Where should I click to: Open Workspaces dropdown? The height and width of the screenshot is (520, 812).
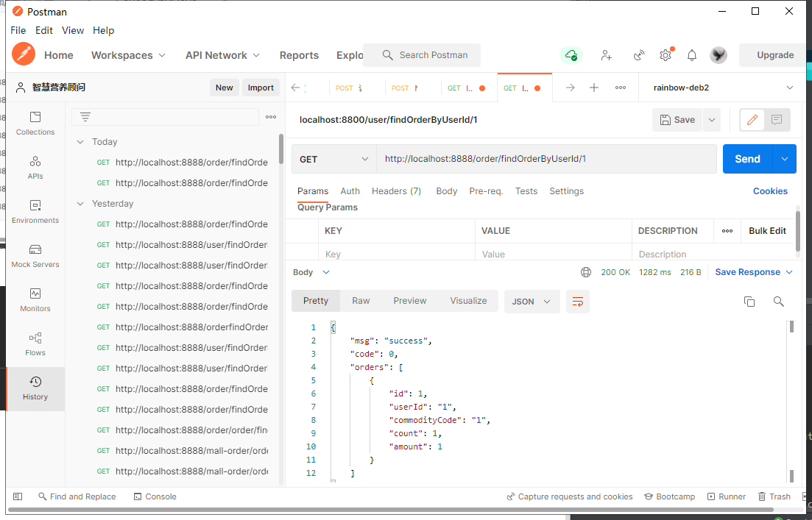pos(128,55)
